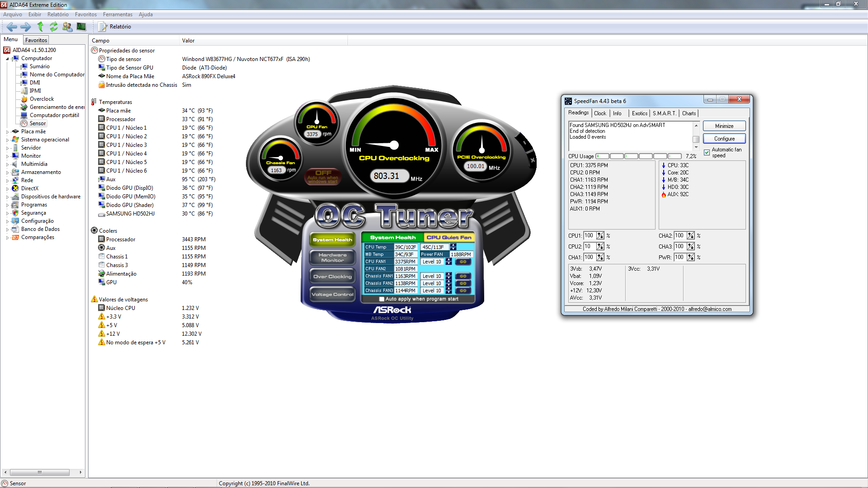Switch to the Favoritos tab
This screenshot has width=868, height=488.
[36, 40]
